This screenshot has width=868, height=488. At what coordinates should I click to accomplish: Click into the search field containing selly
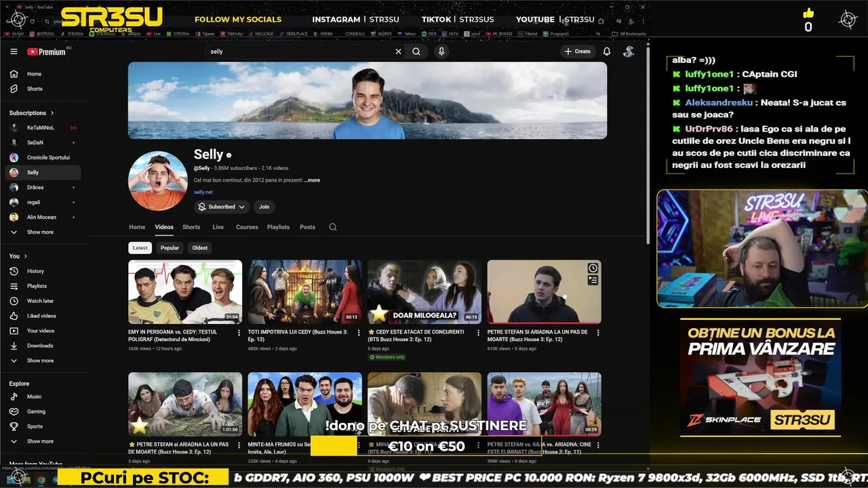click(x=298, y=52)
